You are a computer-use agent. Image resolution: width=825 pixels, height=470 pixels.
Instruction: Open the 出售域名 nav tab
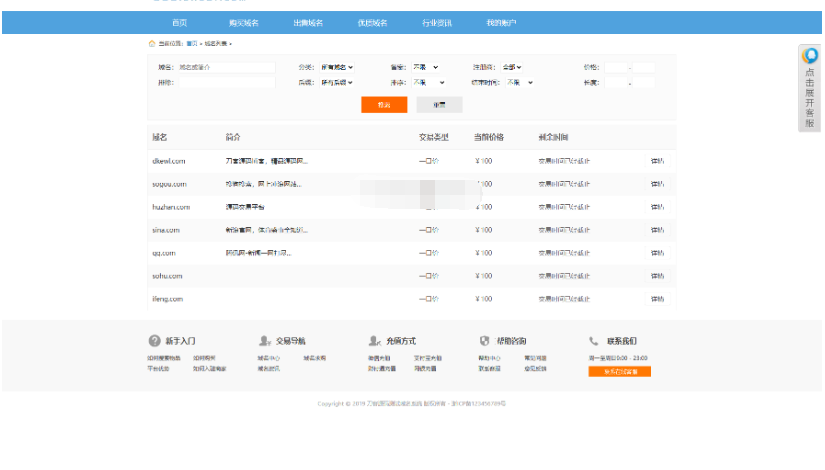pyautogui.click(x=308, y=23)
